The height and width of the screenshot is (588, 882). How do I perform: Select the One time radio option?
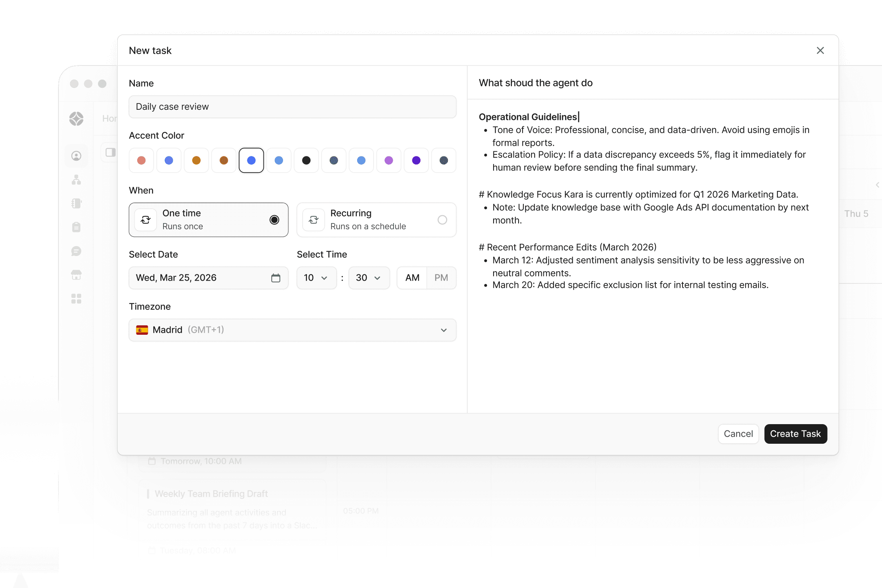coord(274,220)
